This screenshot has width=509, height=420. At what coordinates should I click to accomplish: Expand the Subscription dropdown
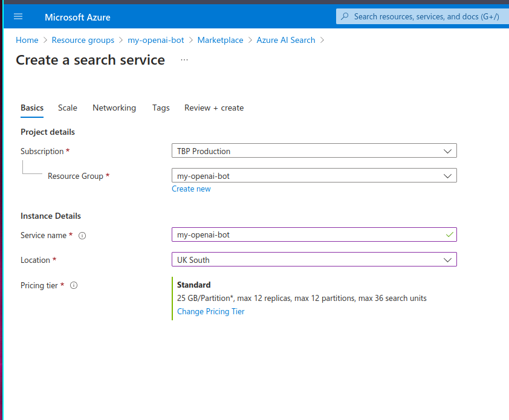(447, 151)
